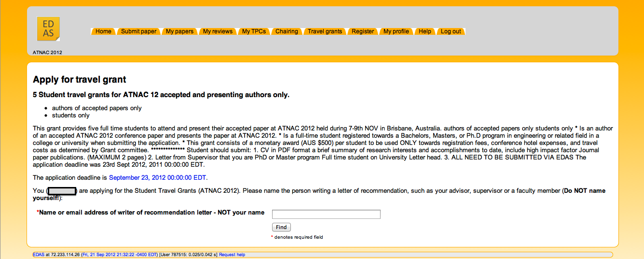Focus the recommendation writer name field
644x259 pixels.
(326, 214)
